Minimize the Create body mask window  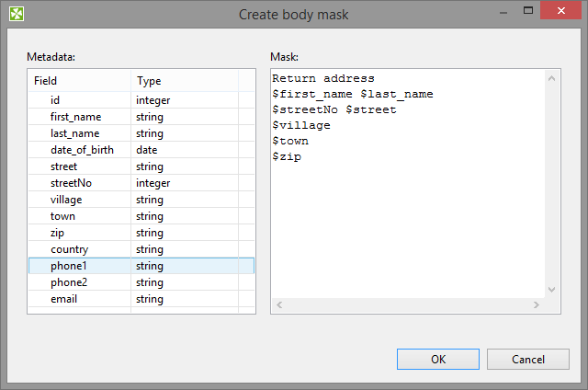502,11
